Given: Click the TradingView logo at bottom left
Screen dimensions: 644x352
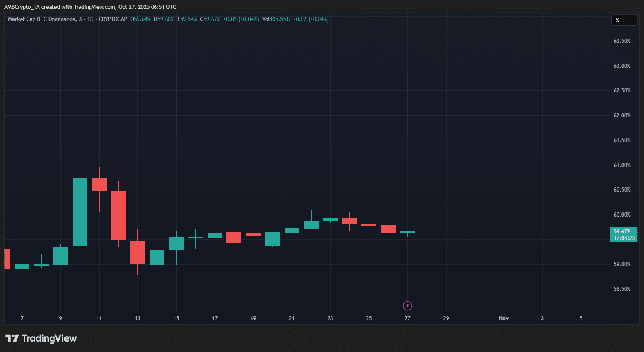Looking at the screenshot, I should click(x=41, y=338).
